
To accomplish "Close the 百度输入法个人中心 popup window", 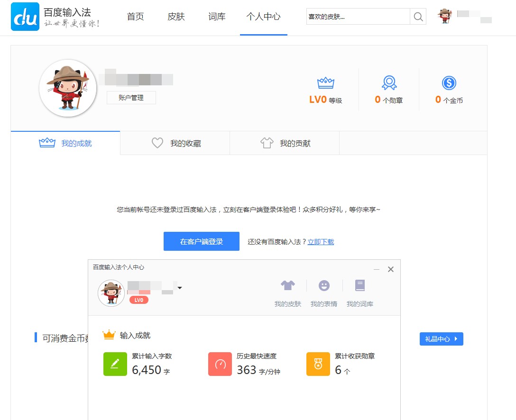I will 391,269.
